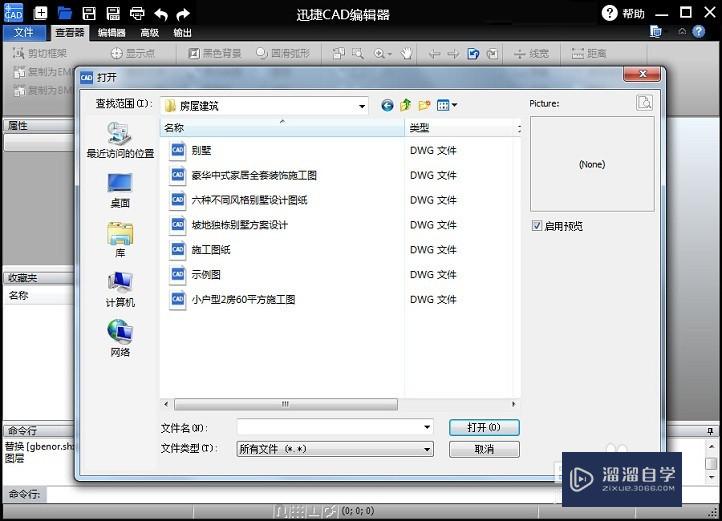Image resolution: width=722 pixels, height=521 pixels.
Task: Click the zoom magnifier dropdown tool
Action: pos(383,53)
